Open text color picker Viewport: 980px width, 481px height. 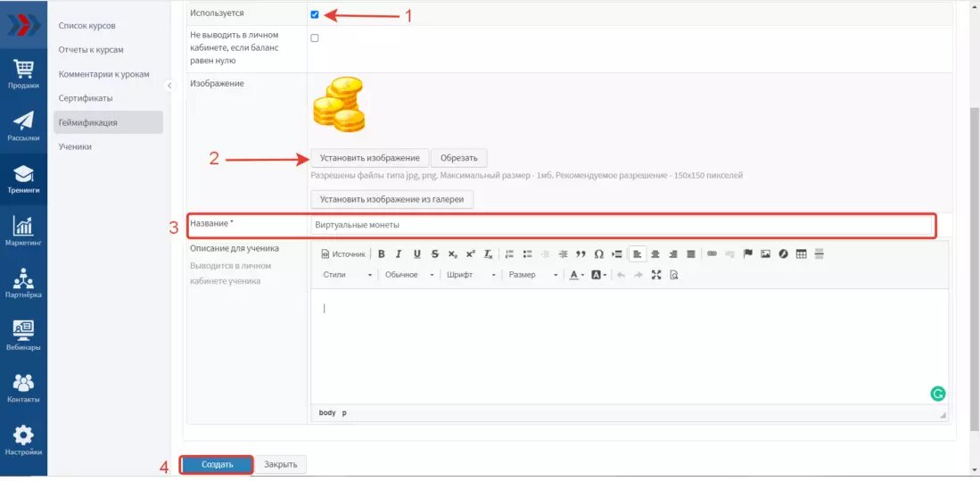[577, 275]
